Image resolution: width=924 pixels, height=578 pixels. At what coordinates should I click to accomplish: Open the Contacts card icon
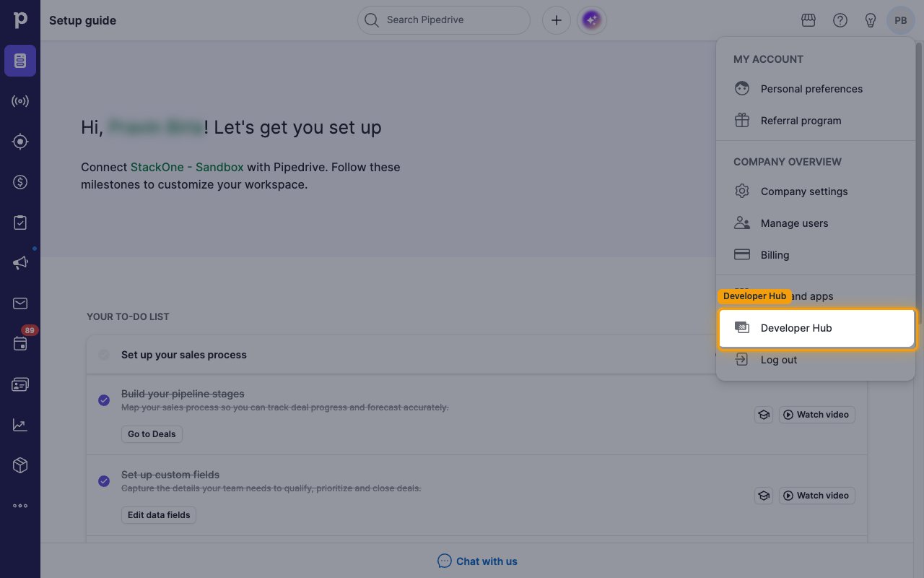click(20, 384)
